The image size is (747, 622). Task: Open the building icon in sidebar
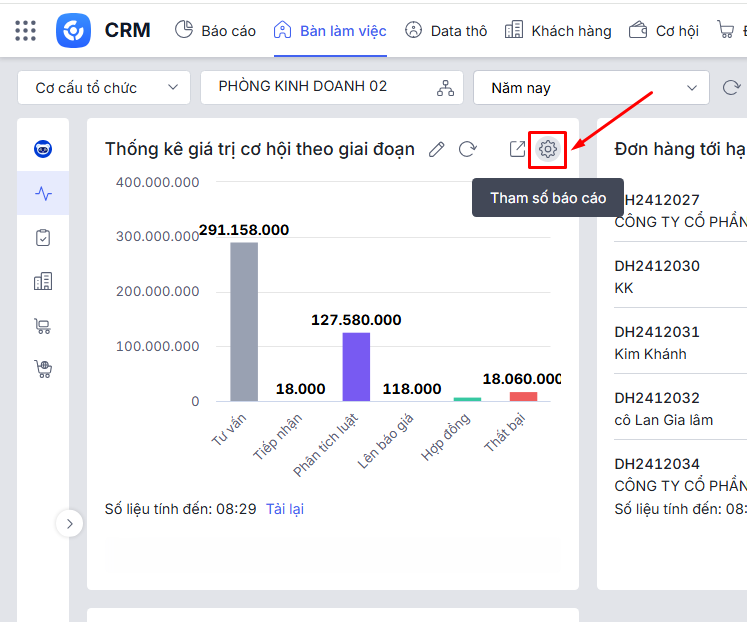click(x=43, y=282)
